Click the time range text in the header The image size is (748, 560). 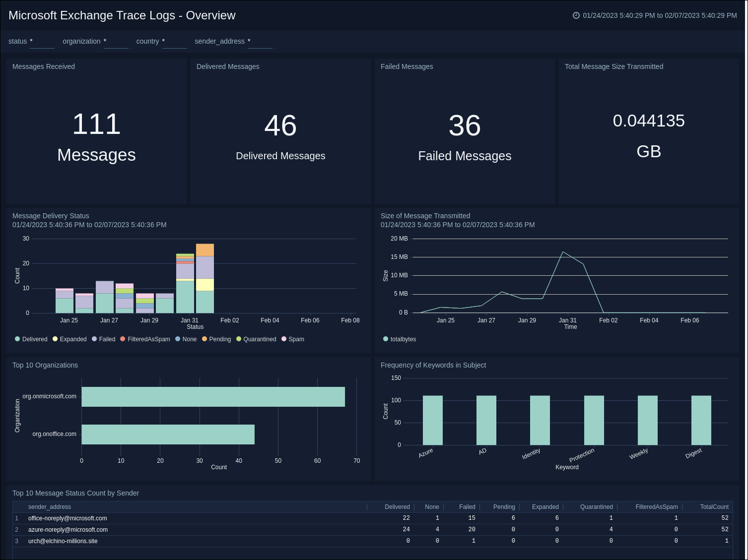click(x=659, y=15)
